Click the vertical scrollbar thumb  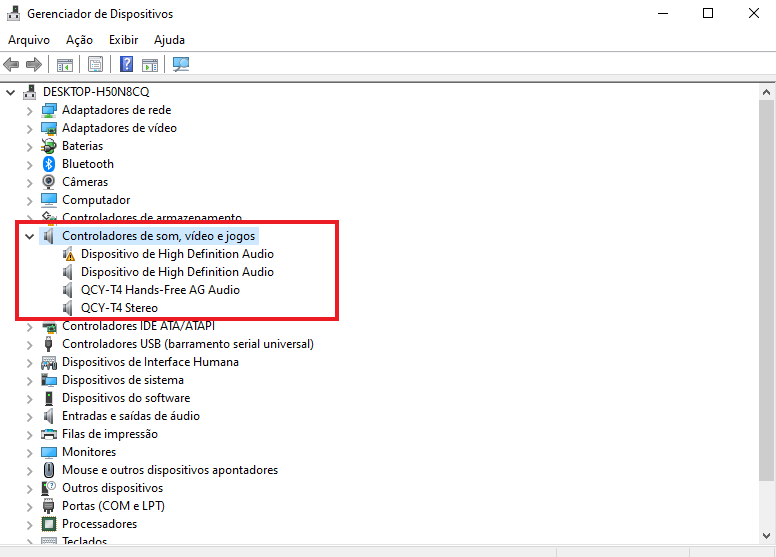coord(767,290)
